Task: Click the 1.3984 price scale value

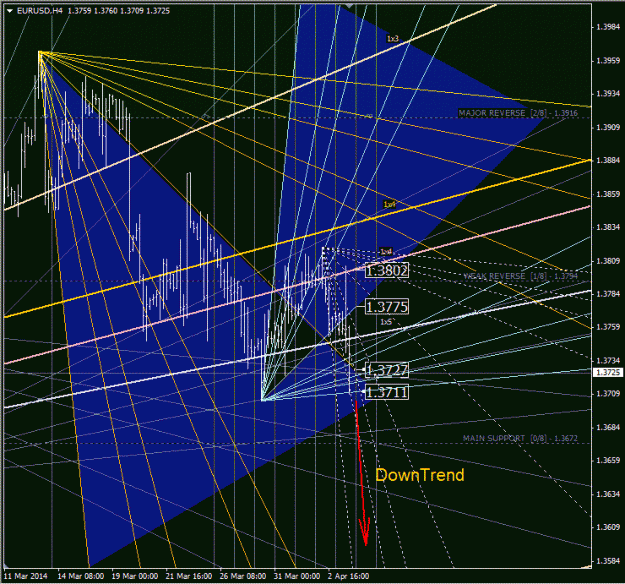Action: point(608,27)
